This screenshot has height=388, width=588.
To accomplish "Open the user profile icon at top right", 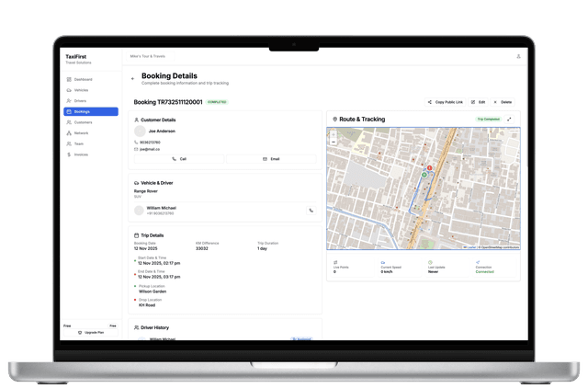I will [518, 56].
